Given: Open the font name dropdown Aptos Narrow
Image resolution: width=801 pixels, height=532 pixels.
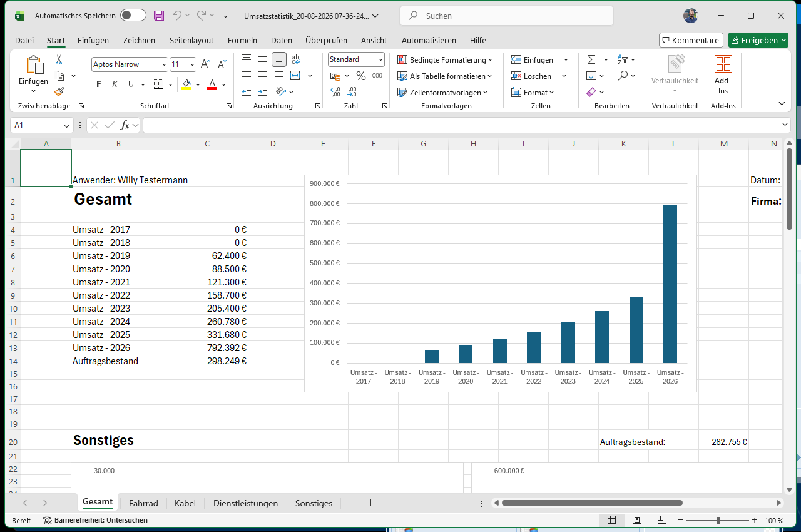Looking at the screenshot, I should click(164, 64).
